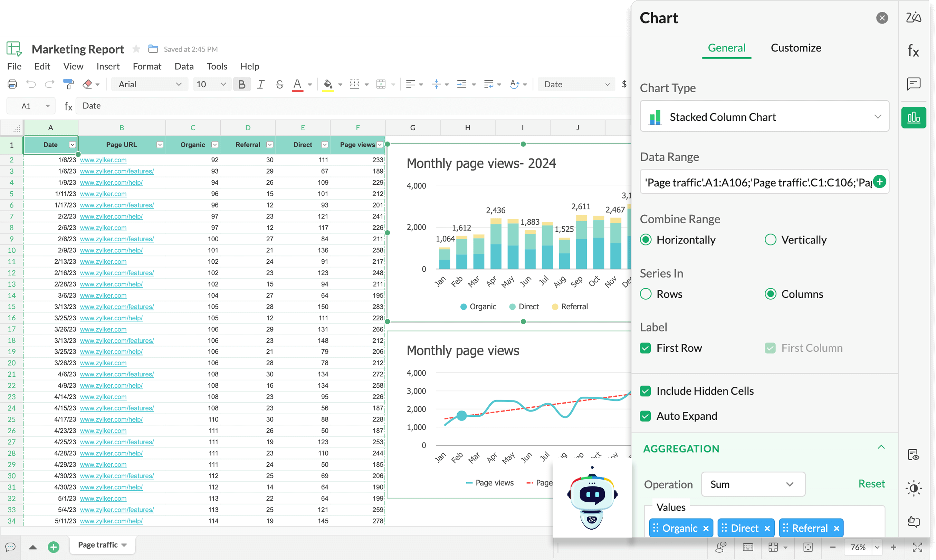
Task: Open the Insert menu
Action: click(107, 66)
